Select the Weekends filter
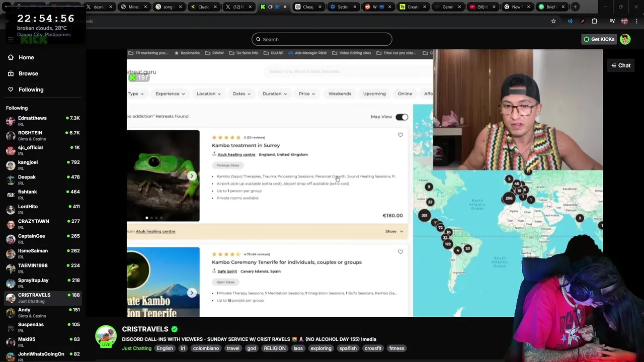 (340, 94)
